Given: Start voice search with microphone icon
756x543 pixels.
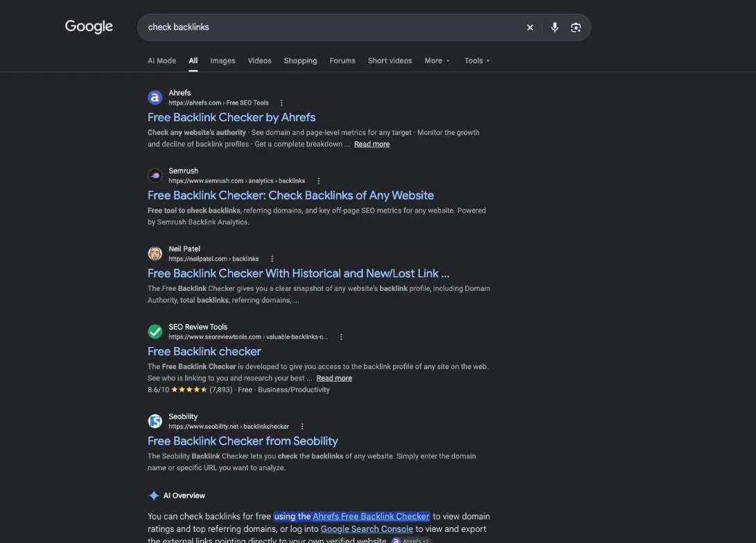Looking at the screenshot, I should tap(554, 28).
